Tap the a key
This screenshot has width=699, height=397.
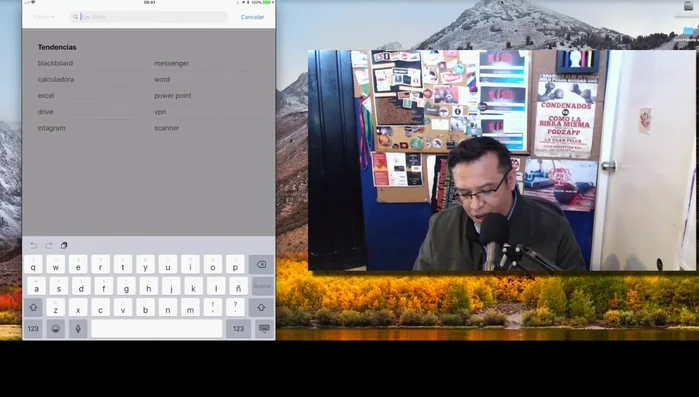[36, 286]
